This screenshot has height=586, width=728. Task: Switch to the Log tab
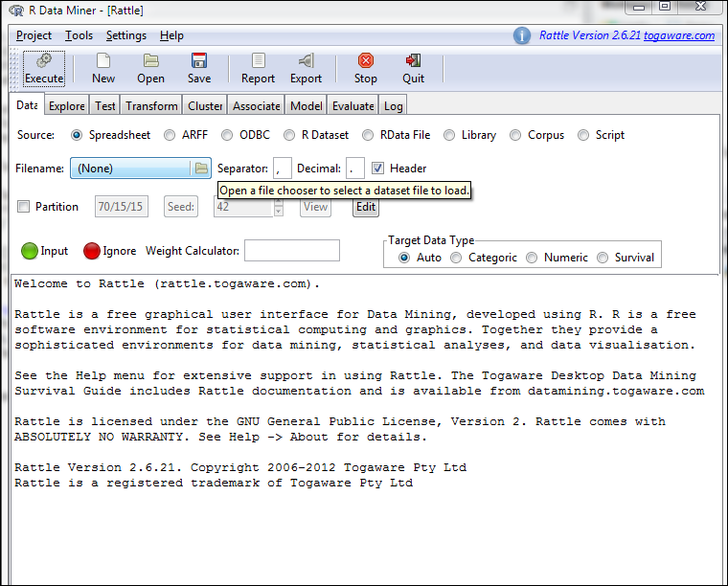pyautogui.click(x=394, y=105)
